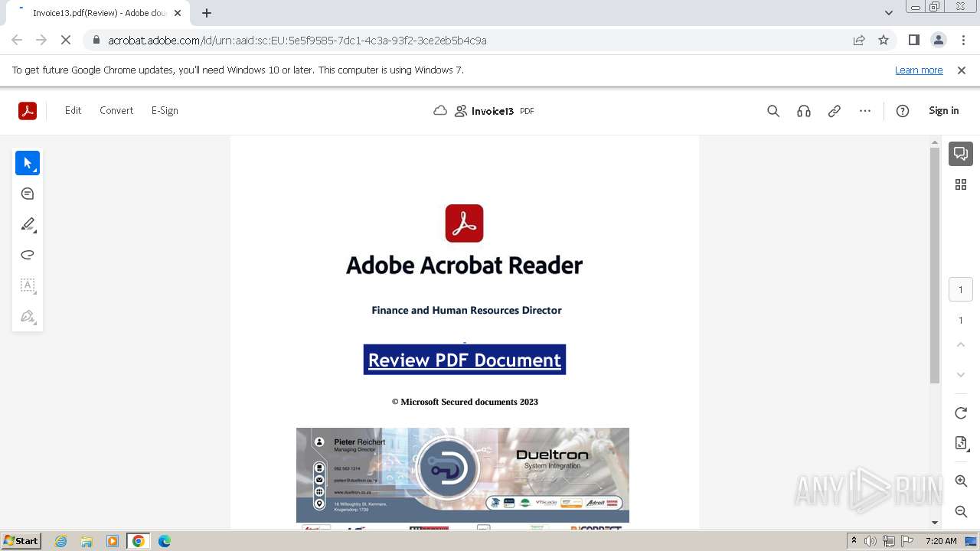Click the document vertical scrollbar thumb
980x551 pixels.
[935, 266]
